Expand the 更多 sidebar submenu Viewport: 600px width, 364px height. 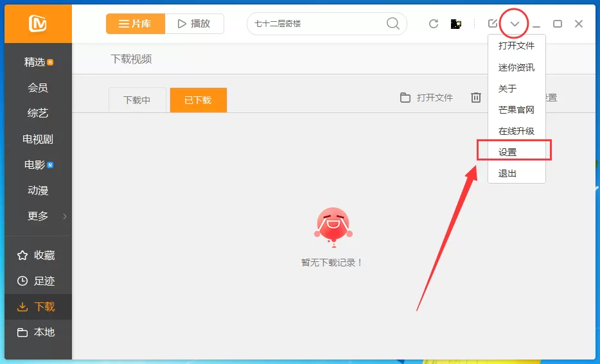point(38,216)
